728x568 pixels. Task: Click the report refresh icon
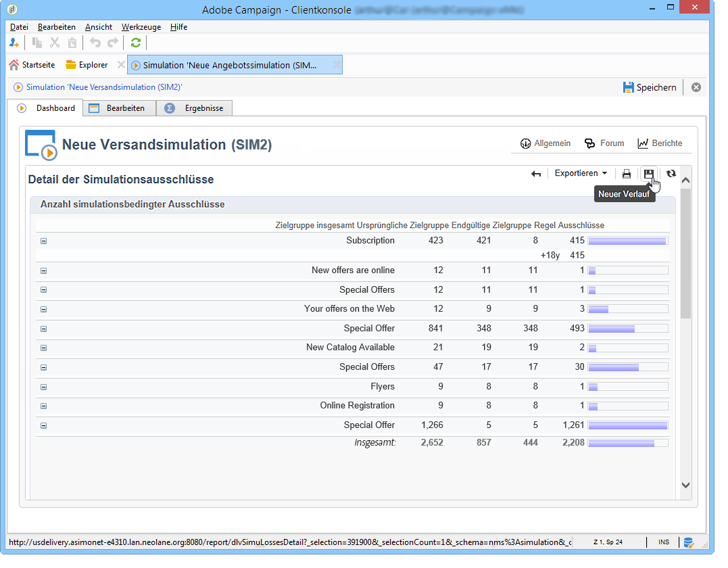tap(671, 174)
